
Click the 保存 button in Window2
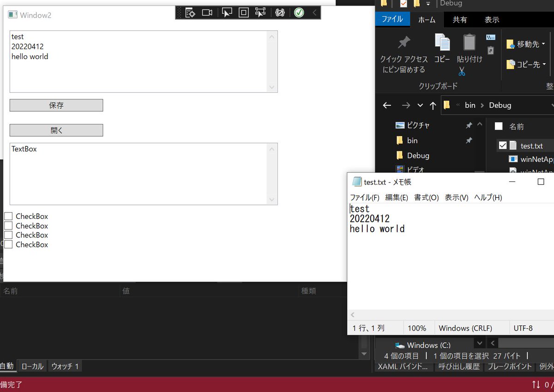click(x=56, y=105)
